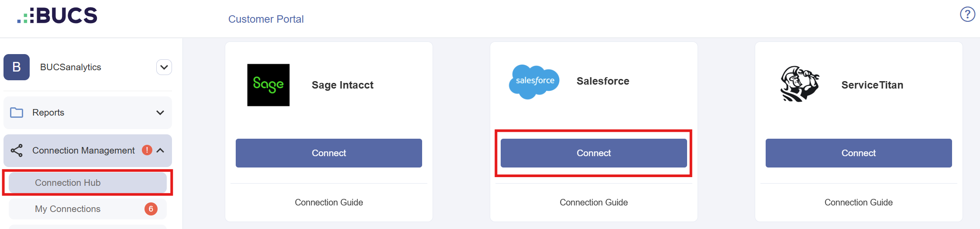The height and width of the screenshot is (229, 980).
Task: Click the ServiceTitan logo
Action: tap(800, 84)
